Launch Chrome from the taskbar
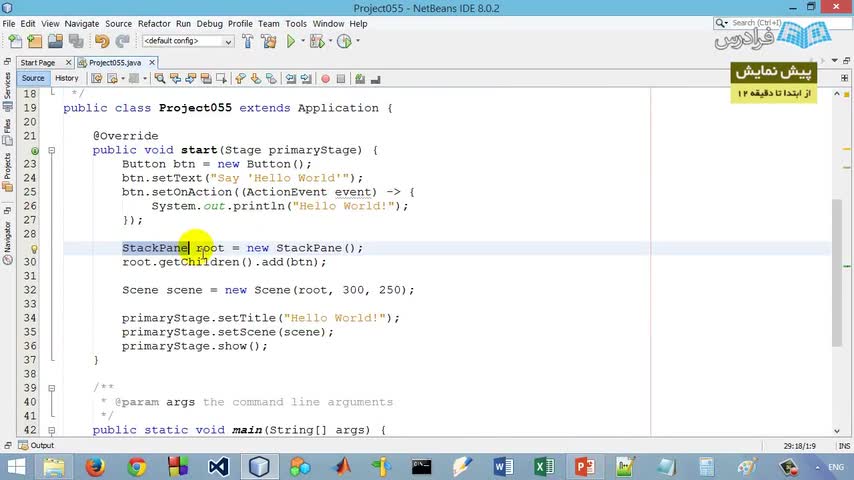 136,467
